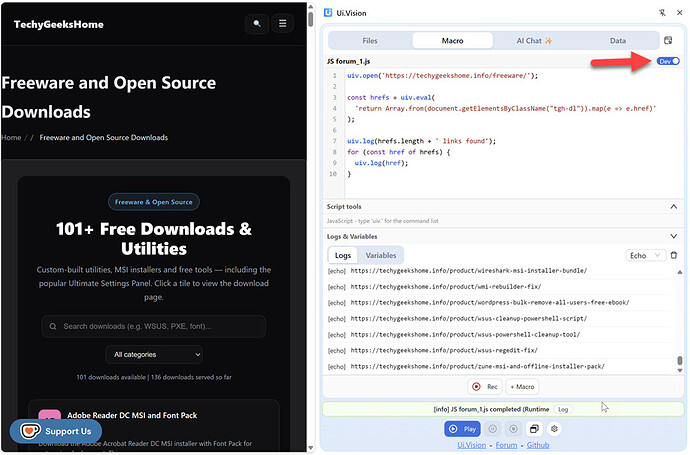Stop macro playback
690x455 pixels.
point(513,429)
